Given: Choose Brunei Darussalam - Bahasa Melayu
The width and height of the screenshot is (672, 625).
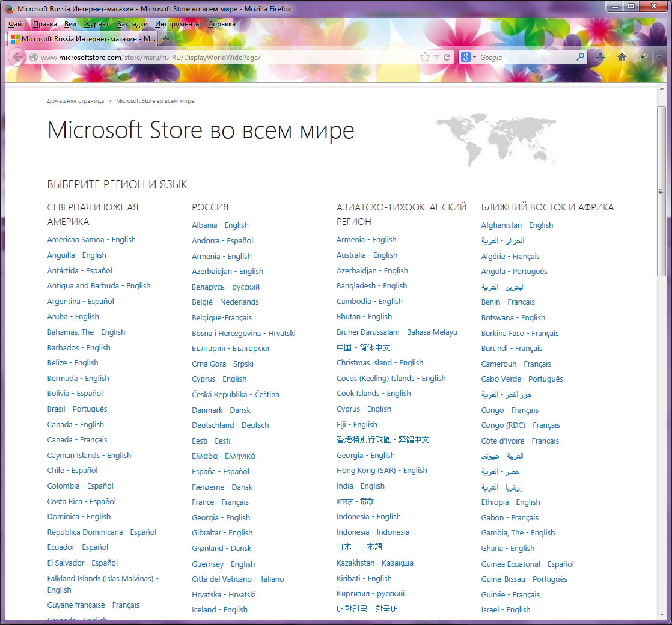Looking at the screenshot, I should tap(397, 332).
